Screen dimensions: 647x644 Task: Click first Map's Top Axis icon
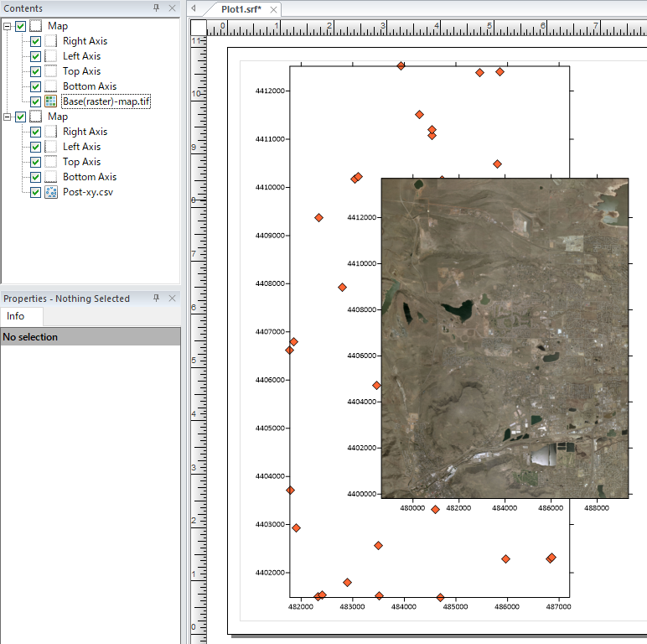pos(51,71)
